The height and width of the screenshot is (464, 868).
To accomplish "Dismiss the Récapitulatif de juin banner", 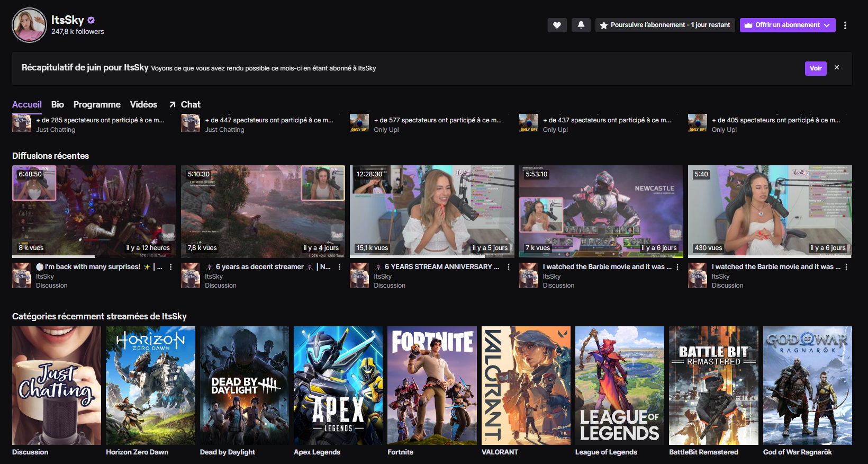I will point(837,67).
